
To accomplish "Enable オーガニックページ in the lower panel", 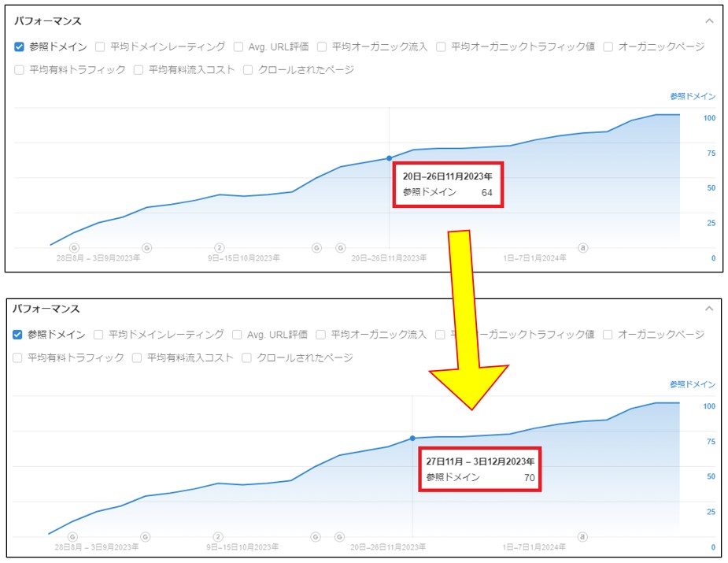I will coord(608,335).
